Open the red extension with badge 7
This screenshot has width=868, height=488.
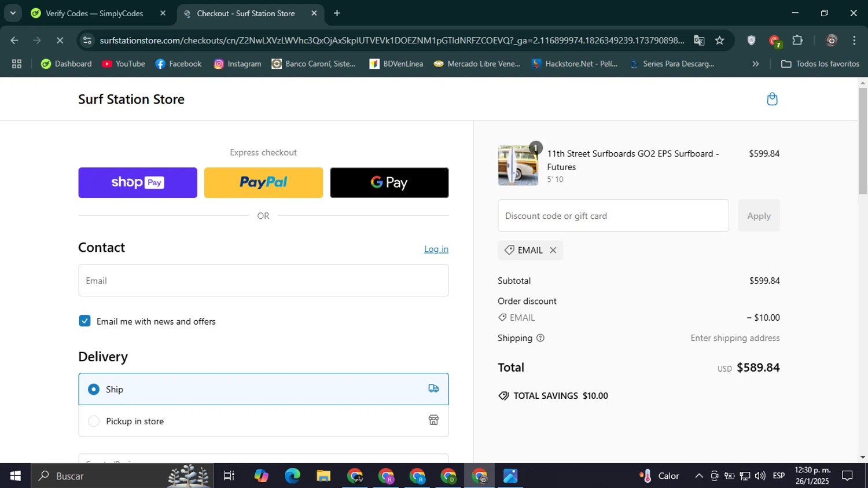[x=775, y=41]
